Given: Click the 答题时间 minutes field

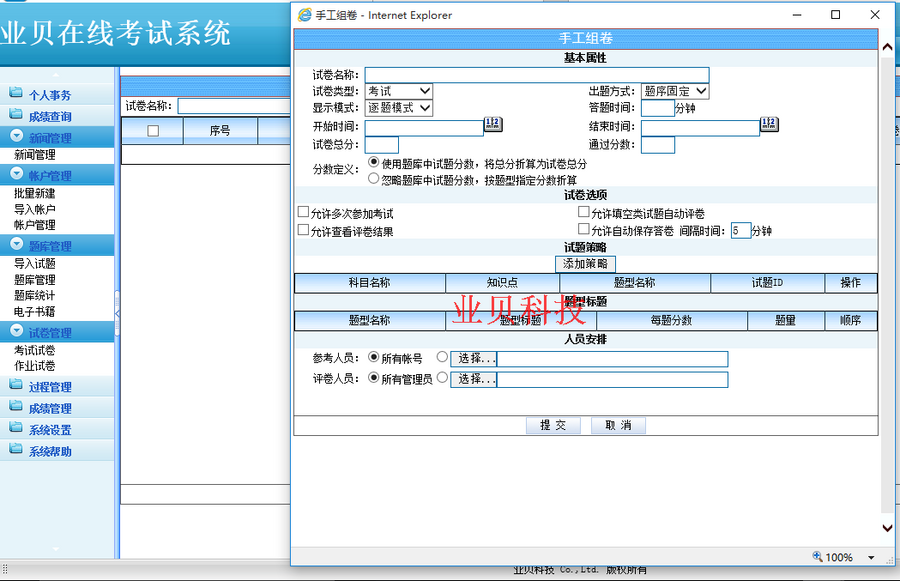Looking at the screenshot, I should [x=658, y=108].
